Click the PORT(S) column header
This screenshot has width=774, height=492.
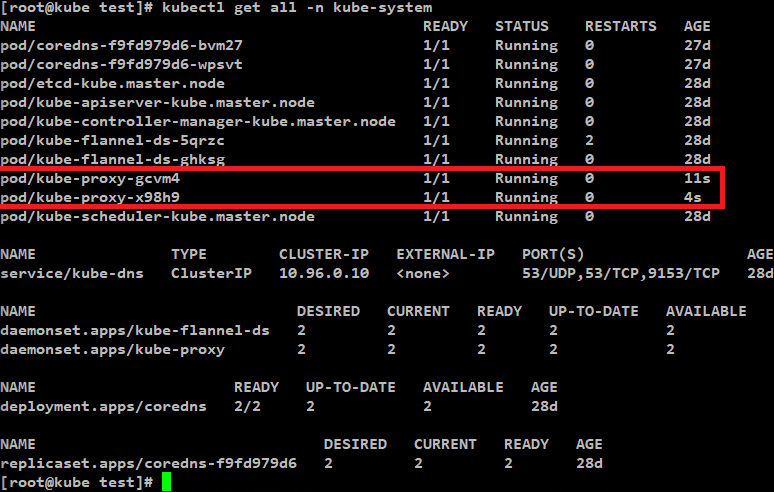[x=553, y=255]
